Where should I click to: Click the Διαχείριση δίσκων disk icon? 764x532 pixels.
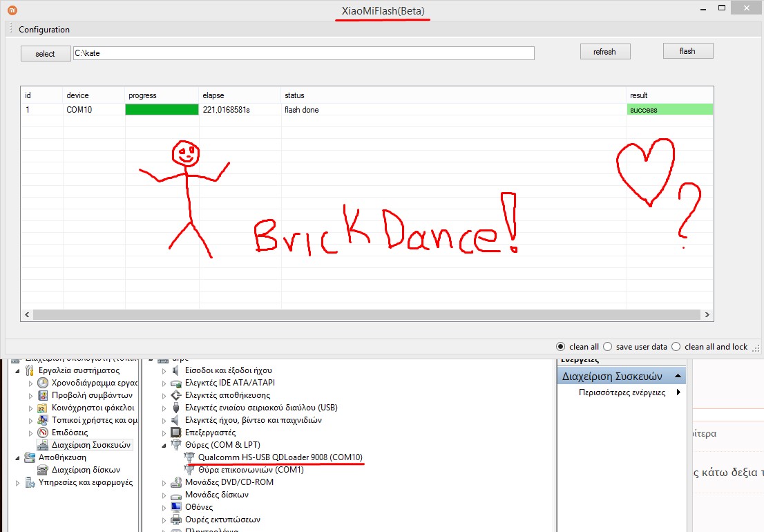tap(43, 470)
